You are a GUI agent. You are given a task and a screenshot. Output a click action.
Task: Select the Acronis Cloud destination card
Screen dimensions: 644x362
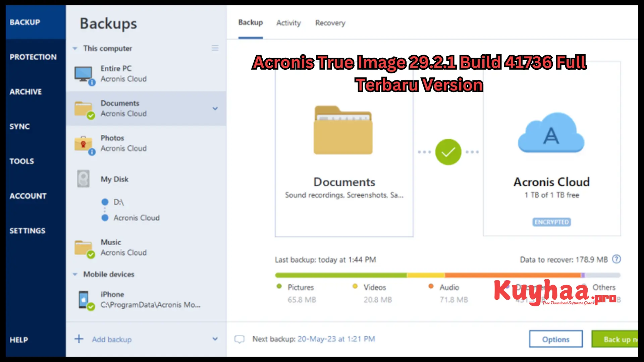point(552,149)
